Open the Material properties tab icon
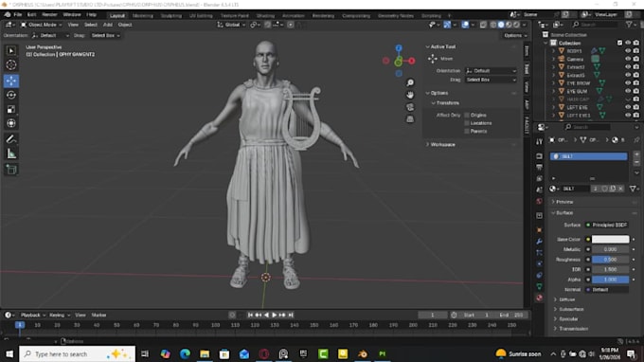Screen dimensions: 644x362 (539, 298)
